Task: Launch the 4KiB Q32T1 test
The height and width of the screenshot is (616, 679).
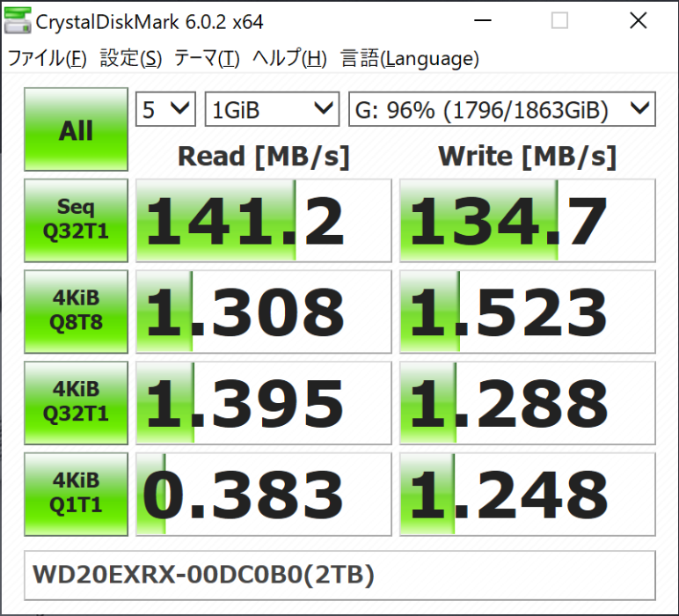Action: (77, 401)
